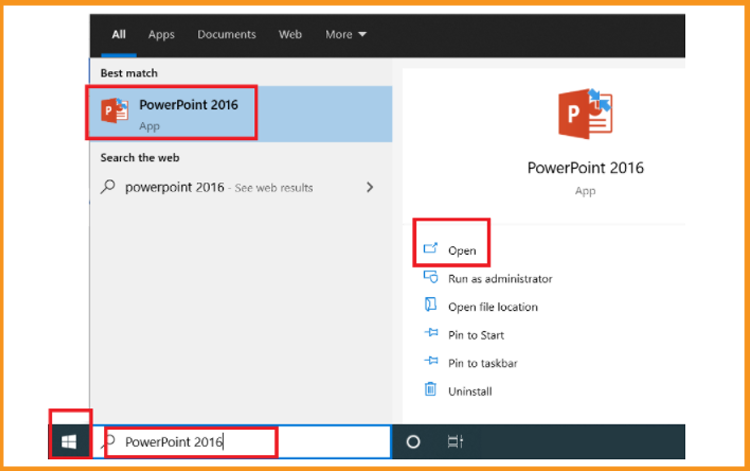Click the PowerPoint icon in Best match result
Screen dimensions: 750x471
coord(115,111)
